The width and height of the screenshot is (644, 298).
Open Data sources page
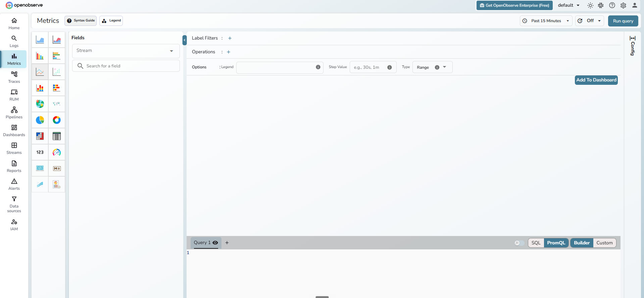click(14, 204)
